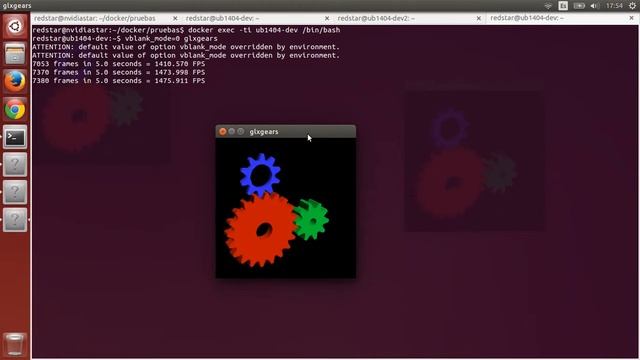Click the docker exec command line
This screenshot has width=640, height=360.
(x=186, y=30)
